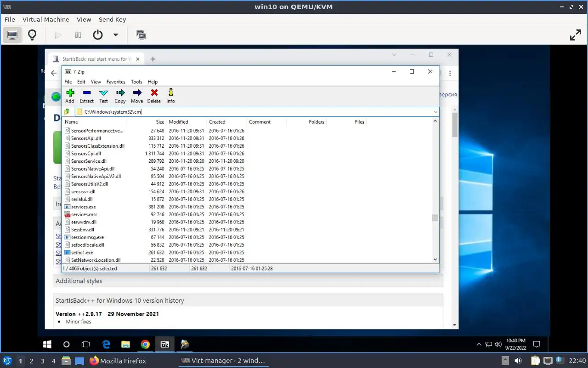Open the Windows Start button in guest
Image resolution: width=588 pixels, height=368 pixels.
point(47,344)
